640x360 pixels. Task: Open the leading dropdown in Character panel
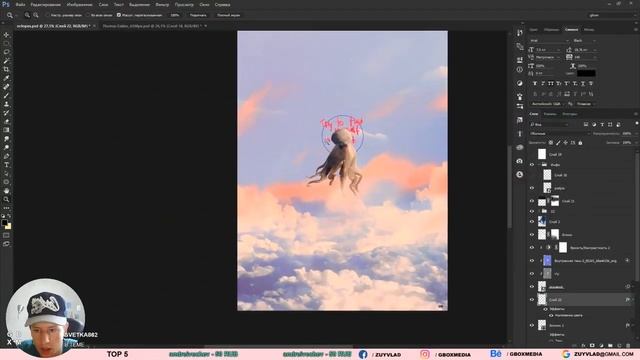(x=595, y=50)
